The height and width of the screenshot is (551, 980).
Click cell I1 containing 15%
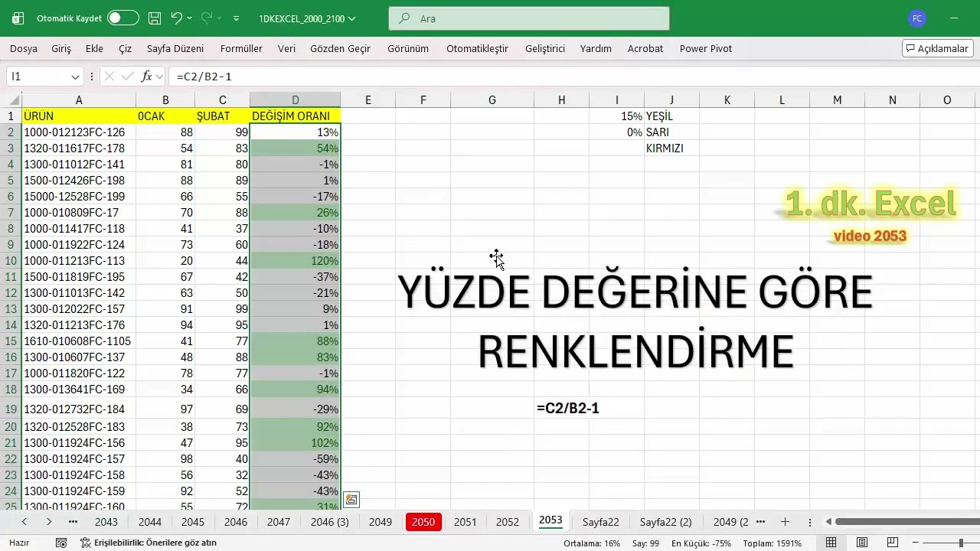(x=616, y=116)
